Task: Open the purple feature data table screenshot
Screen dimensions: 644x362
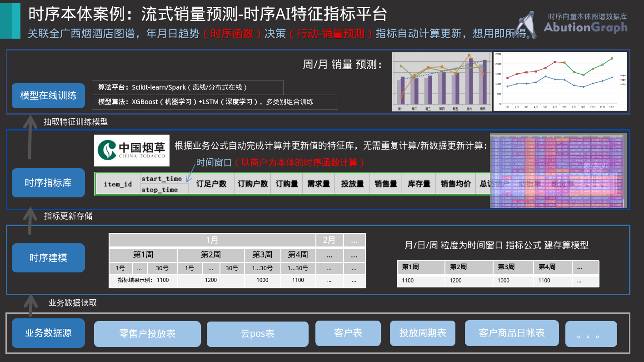Action: pos(558,171)
